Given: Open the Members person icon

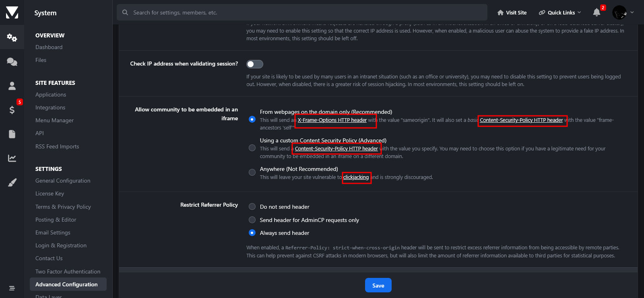Looking at the screenshot, I should tap(12, 86).
